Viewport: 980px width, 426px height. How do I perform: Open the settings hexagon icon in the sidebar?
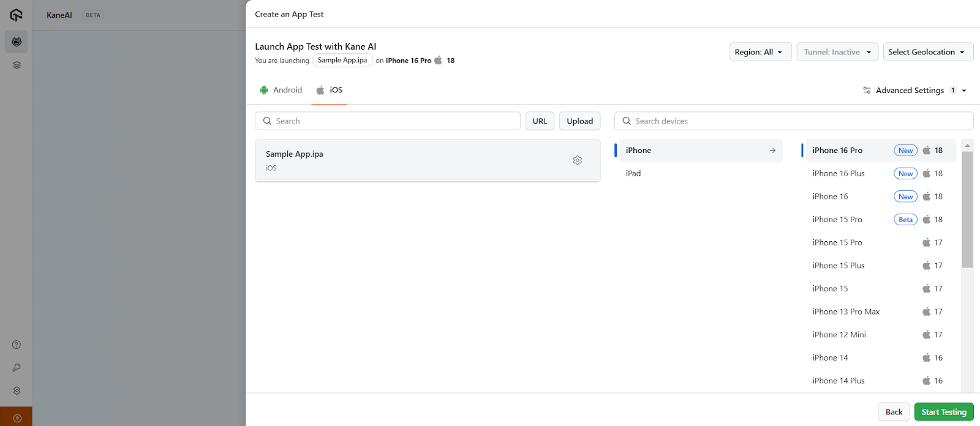tap(17, 390)
